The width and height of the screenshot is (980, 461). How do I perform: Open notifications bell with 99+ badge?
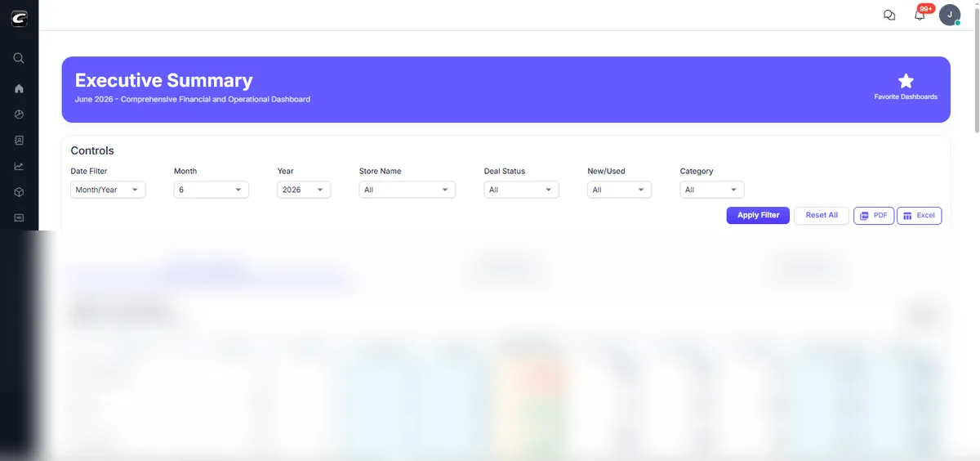click(920, 14)
